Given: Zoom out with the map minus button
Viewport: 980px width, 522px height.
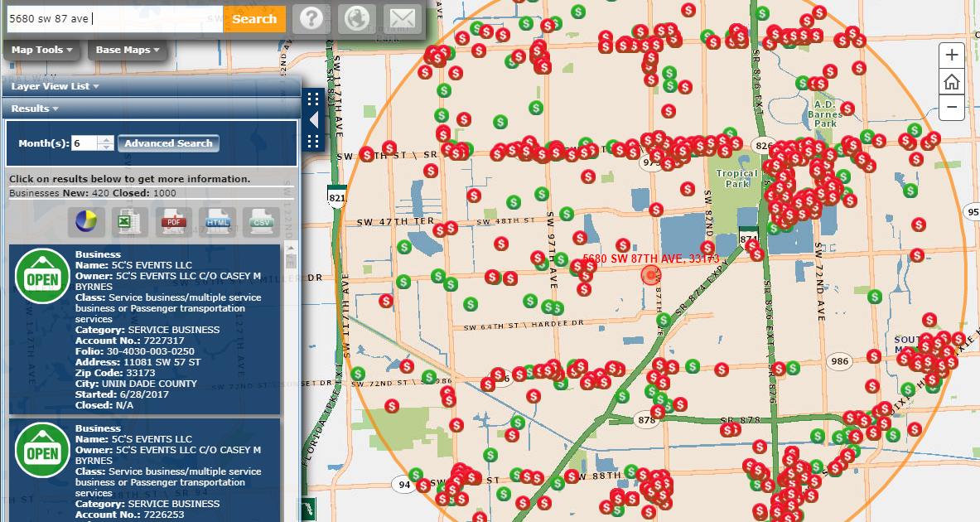Looking at the screenshot, I should 951,108.
